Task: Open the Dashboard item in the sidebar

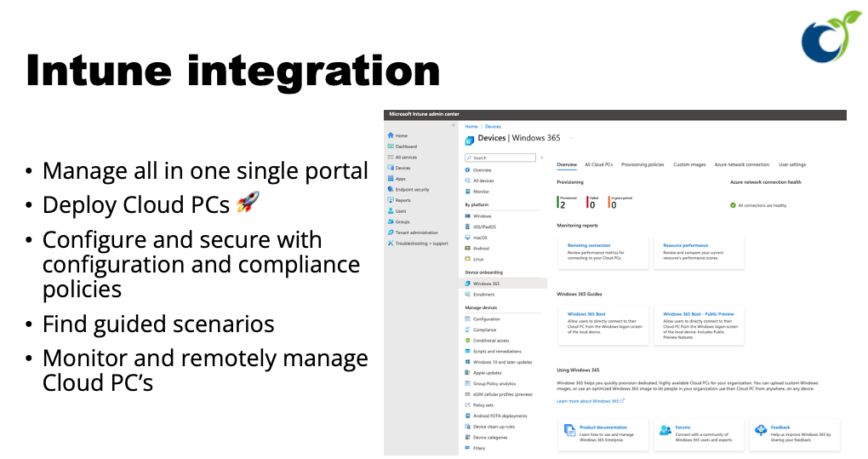Action: pyautogui.click(x=403, y=146)
